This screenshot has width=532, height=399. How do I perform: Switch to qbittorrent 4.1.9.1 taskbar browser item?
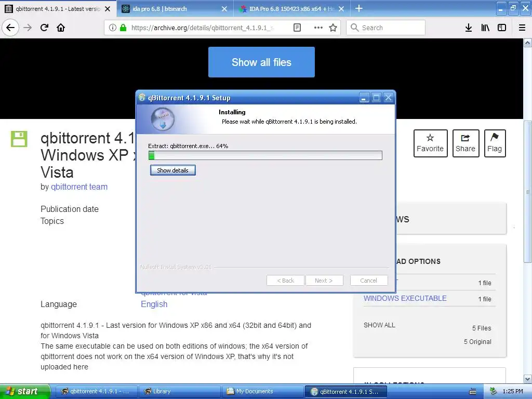coord(96,391)
